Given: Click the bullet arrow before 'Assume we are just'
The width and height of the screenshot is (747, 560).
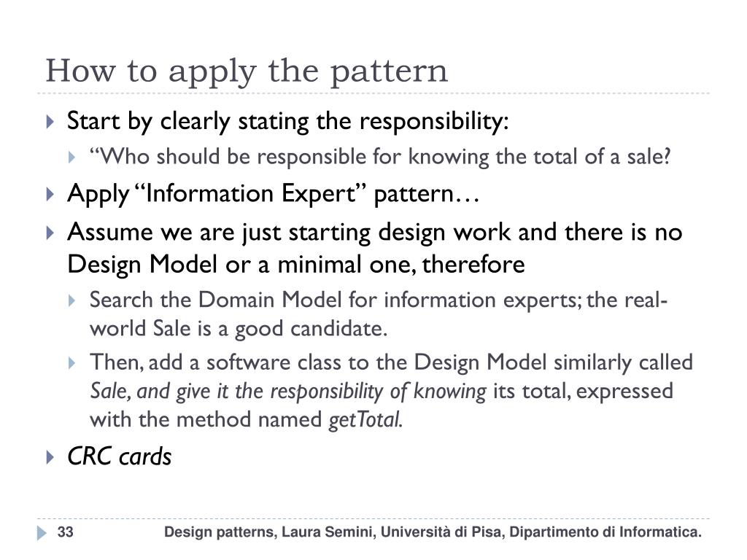Looking at the screenshot, I should [x=50, y=233].
